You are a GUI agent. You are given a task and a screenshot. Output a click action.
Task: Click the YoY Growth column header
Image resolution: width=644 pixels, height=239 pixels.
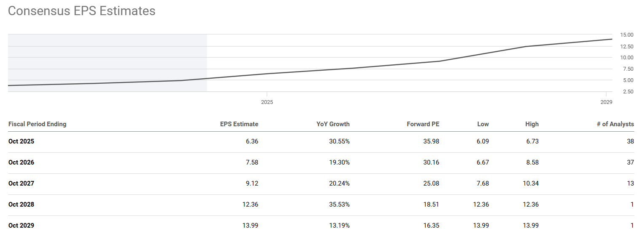point(333,124)
